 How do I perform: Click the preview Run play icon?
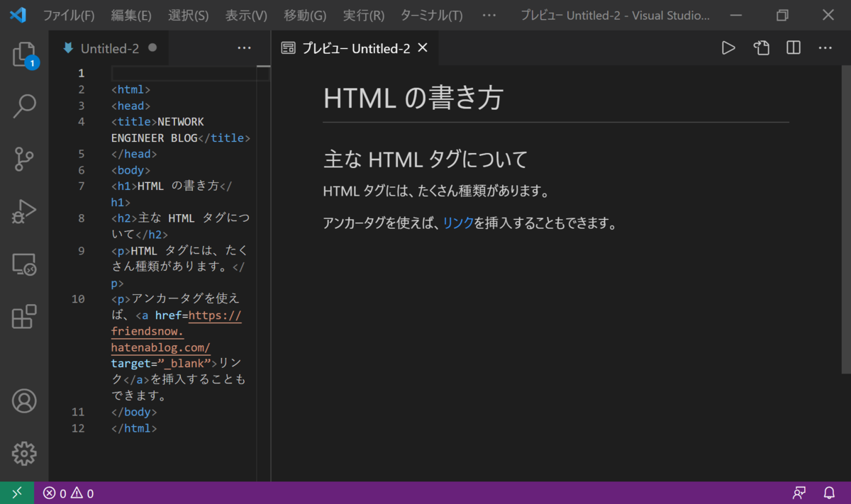pyautogui.click(x=728, y=48)
